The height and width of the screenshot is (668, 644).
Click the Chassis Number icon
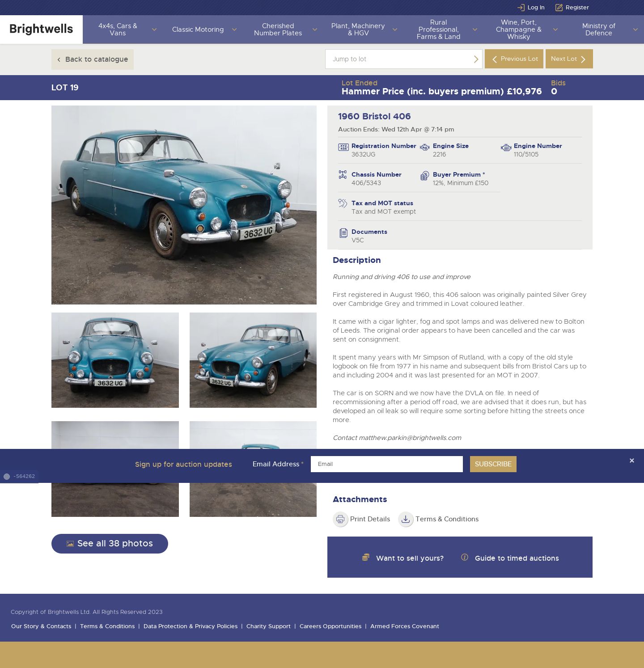[x=343, y=175]
